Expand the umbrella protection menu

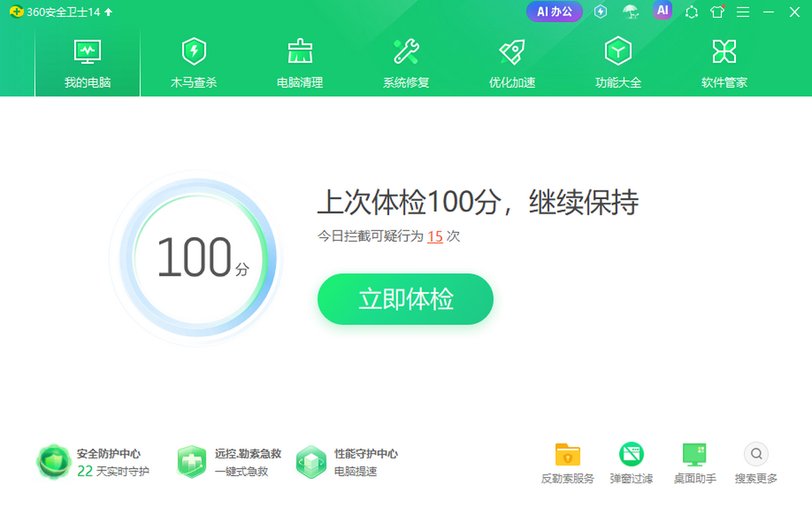(x=631, y=12)
